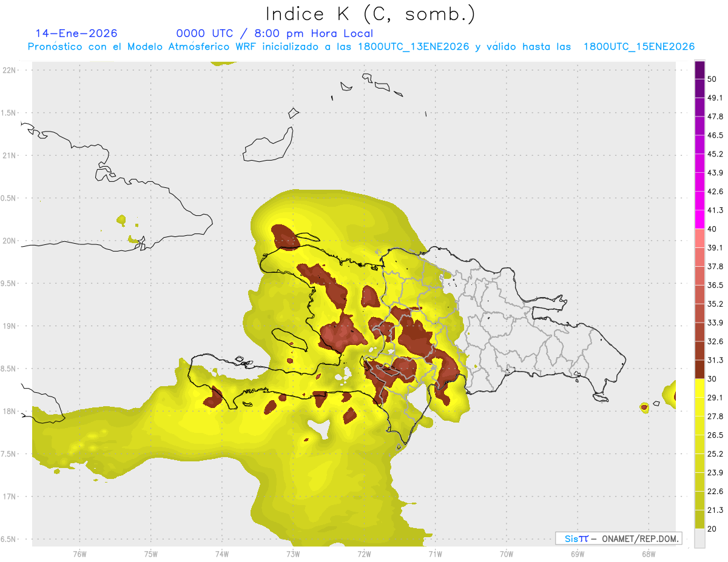
Task: Click the colorbar label "29.1"
Action: tap(715, 398)
